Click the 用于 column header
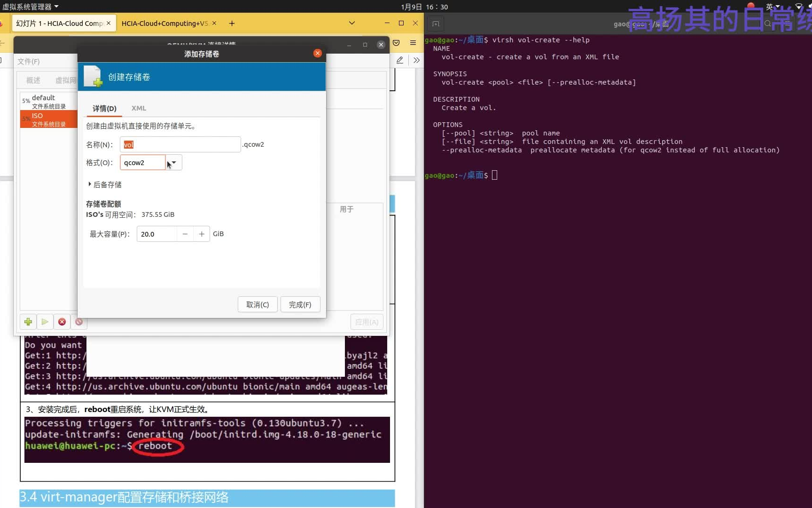Image resolution: width=812 pixels, height=508 pixels. (x=346, y=209)
